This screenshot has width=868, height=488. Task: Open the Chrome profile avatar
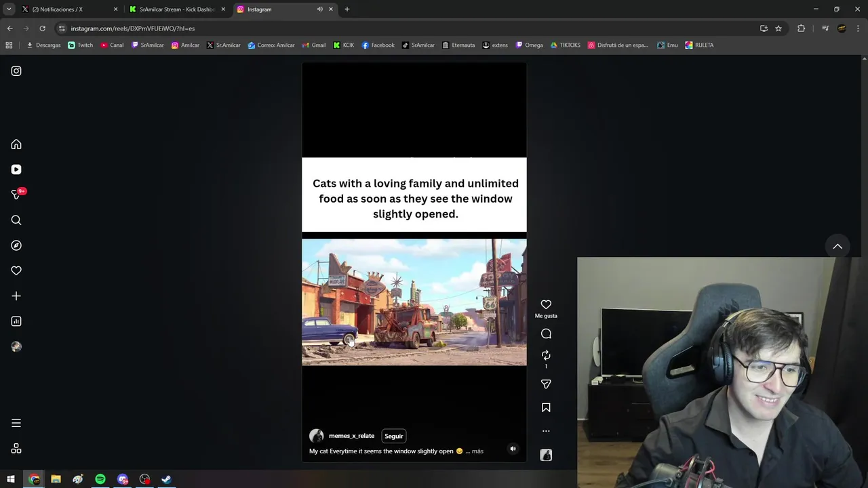[842, 28]
